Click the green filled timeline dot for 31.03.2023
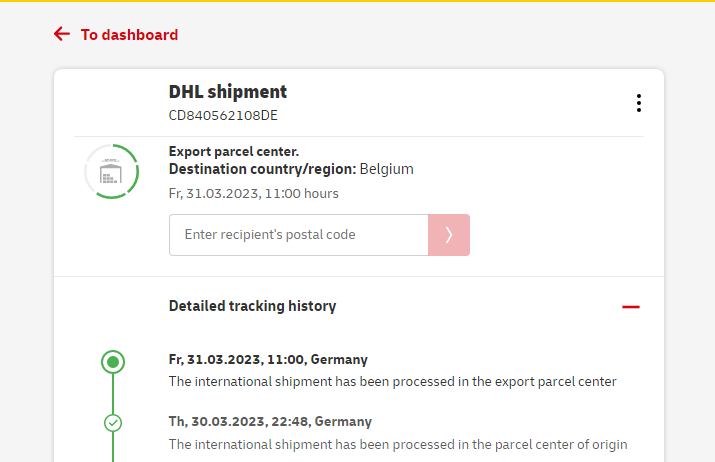The image size is (715, 462). (113, 361)
